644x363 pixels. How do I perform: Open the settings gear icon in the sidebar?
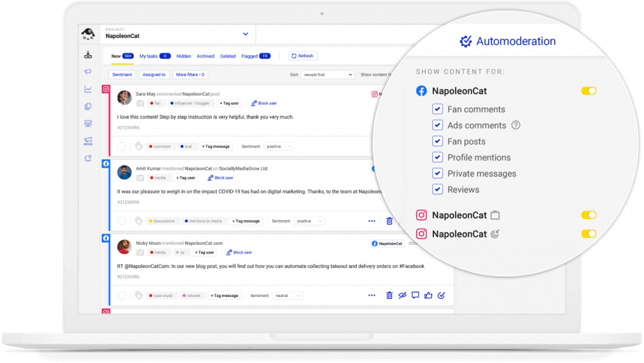coord(88,158)
